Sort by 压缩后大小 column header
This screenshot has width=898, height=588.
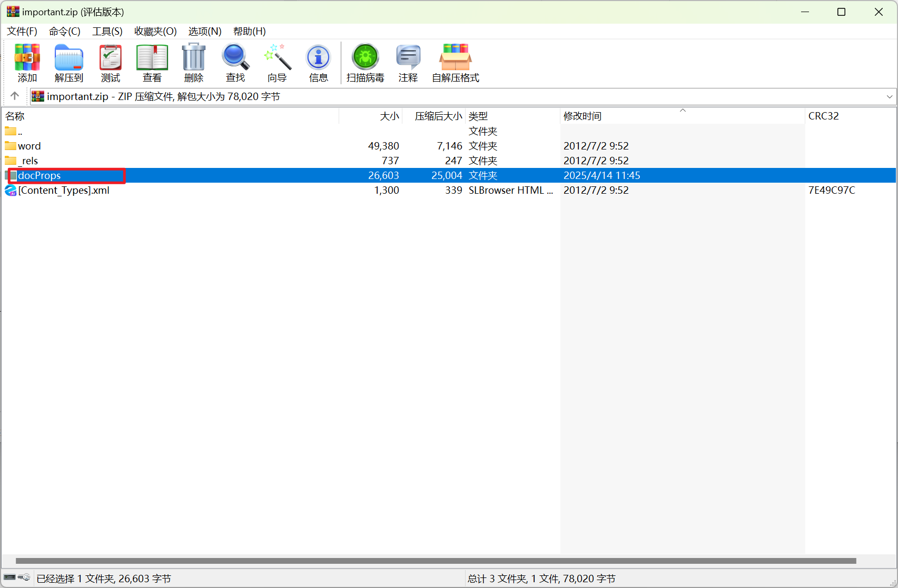pyautogui.click(x=434, y=116)
